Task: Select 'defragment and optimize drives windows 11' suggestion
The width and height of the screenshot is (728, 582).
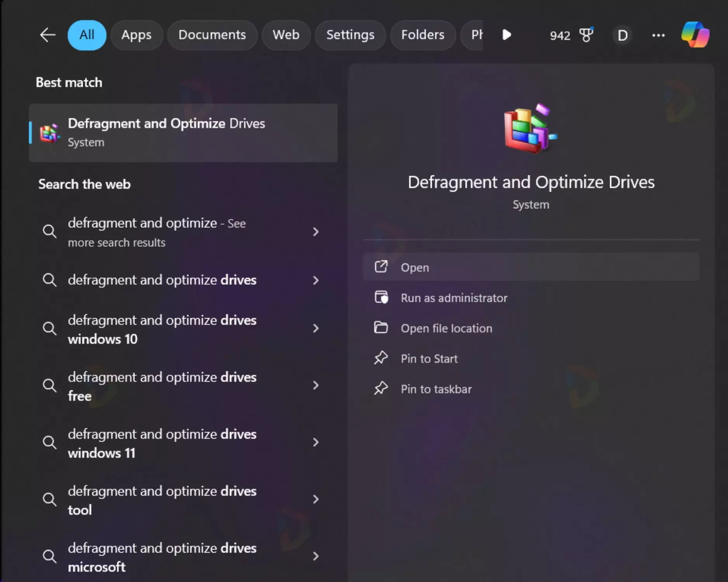Action: coord(183,443)
